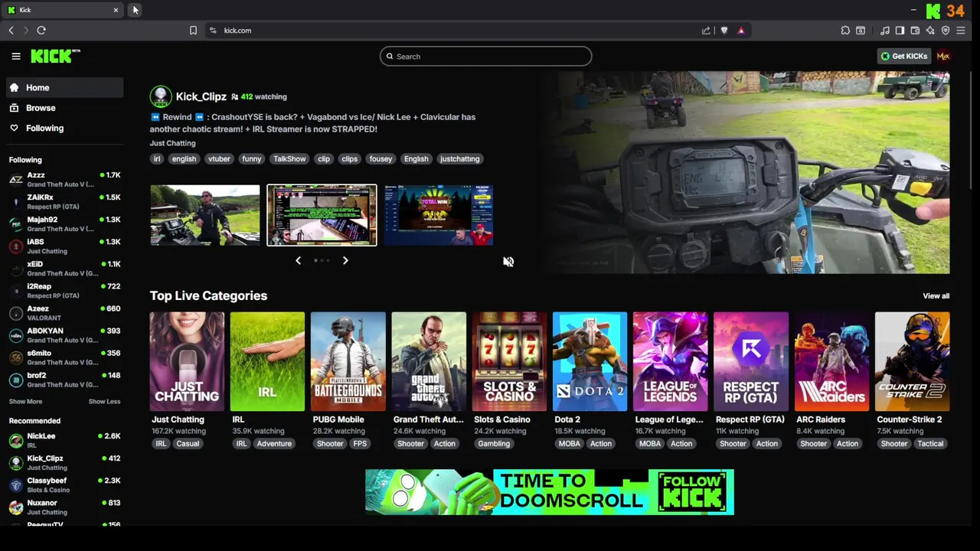Screen dimensions: 980x551
Task: Click the Kick_Clipz channel avatar
Action: [x=161, y=96]
